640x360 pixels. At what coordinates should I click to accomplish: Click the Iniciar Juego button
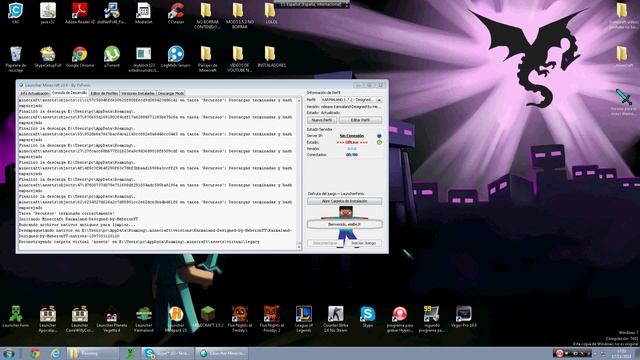tap(363, 243)
